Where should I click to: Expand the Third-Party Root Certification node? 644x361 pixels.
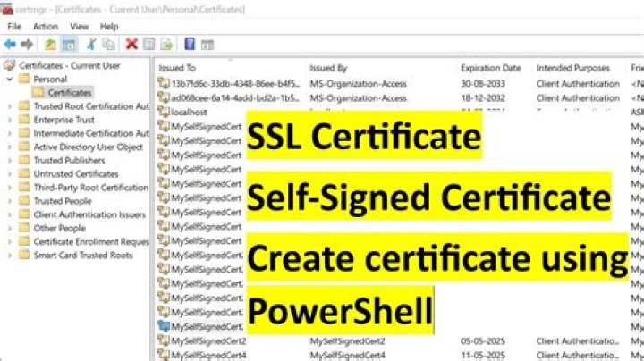[10, 188]
